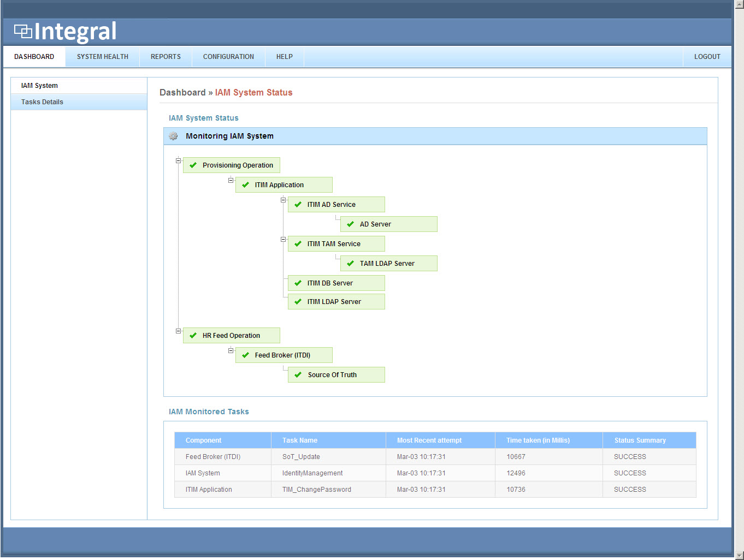The width and height of the screenshot is (744, 560).
Task: Click the green check on TAM LDAP Server
Action: [x=350, y=264]
